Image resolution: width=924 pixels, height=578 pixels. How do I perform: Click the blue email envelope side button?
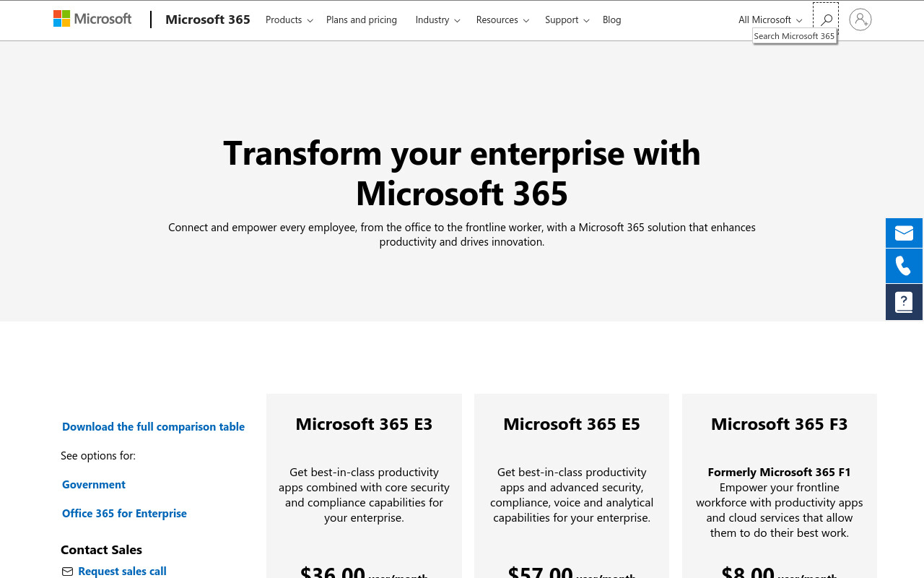(x=904, y=233)
